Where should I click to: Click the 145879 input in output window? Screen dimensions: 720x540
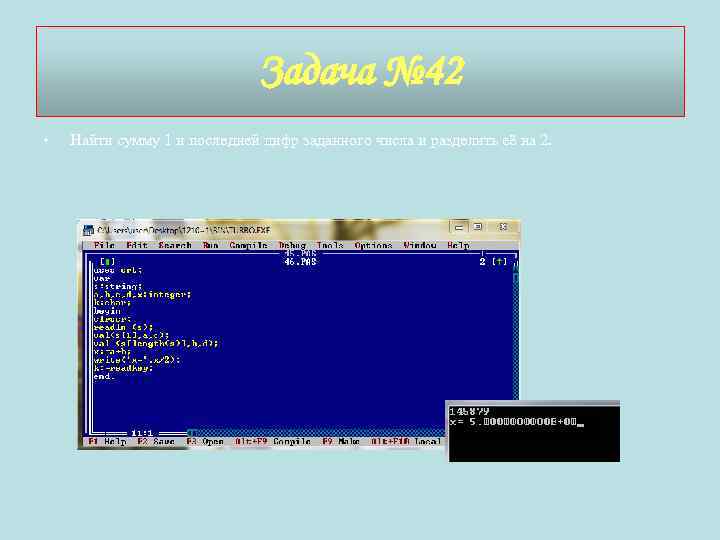coord(469,411)
